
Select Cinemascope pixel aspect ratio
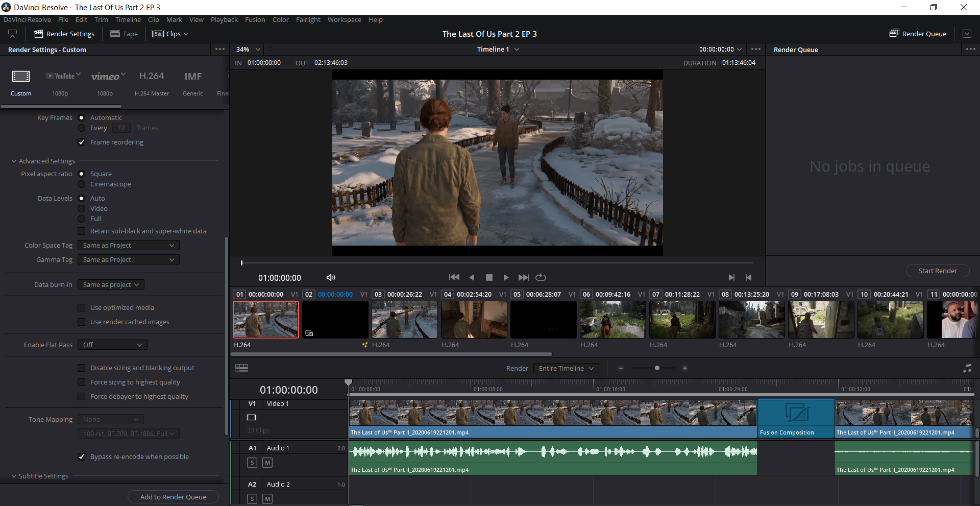[82, 184]
